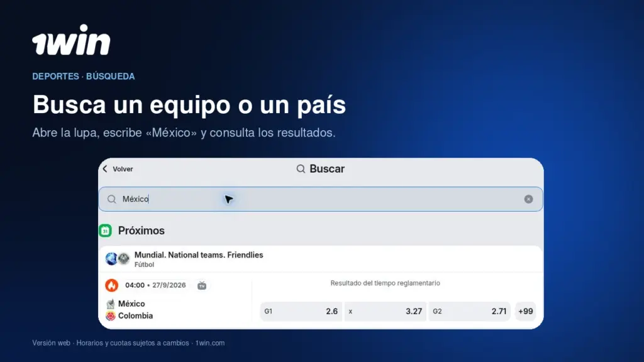Bet on G2 at odds 2.71
This screenshot has height=362, width=644.
tap(469, 311)
